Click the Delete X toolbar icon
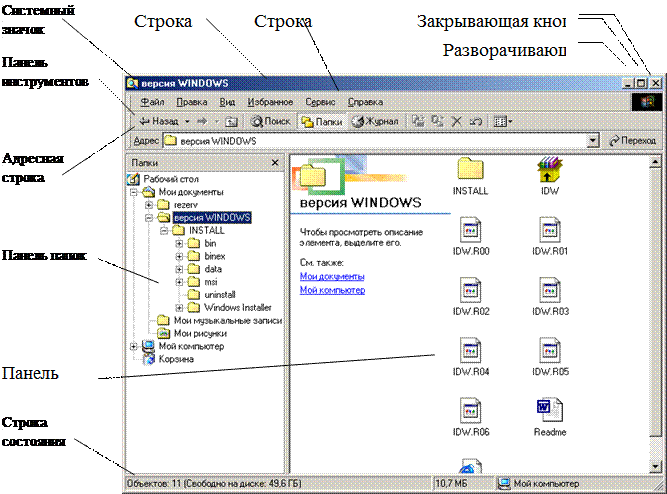Image resolution: width=667 pixels, height=494 pixels. 456,122
